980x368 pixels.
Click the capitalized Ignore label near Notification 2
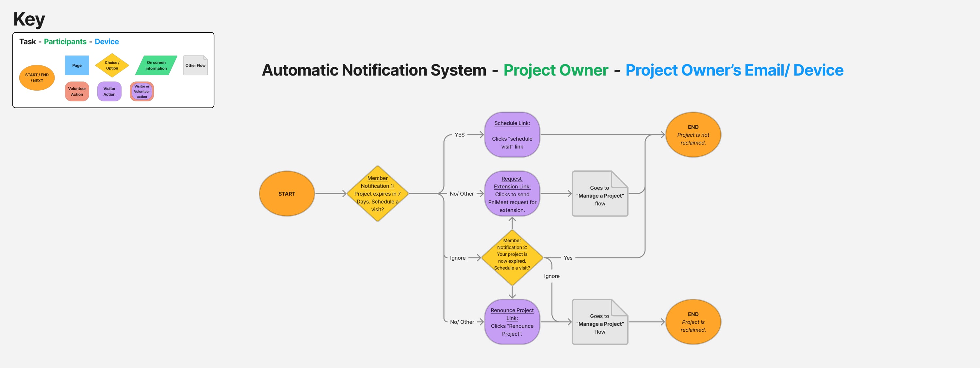click(458, 258)
